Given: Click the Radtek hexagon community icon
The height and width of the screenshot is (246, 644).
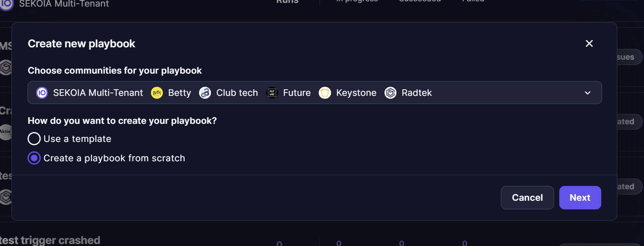Looking at the screenshot, I should coord(390,93).
